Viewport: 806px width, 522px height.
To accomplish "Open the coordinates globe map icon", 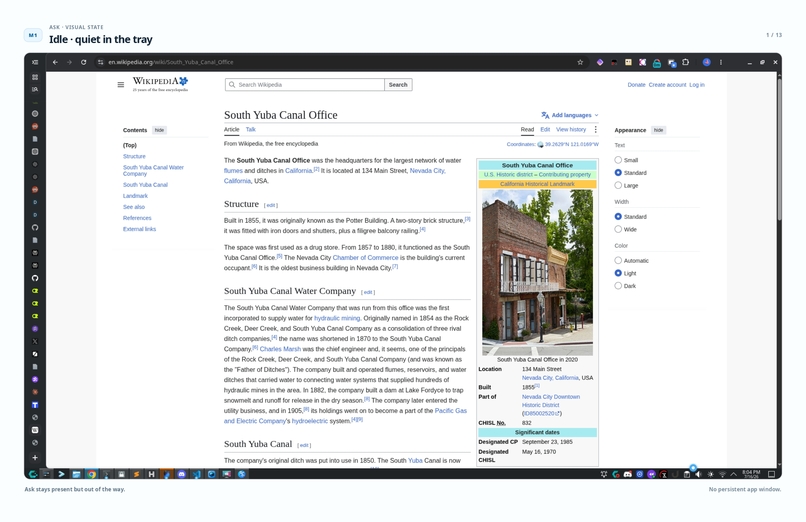I will [540, 144].
